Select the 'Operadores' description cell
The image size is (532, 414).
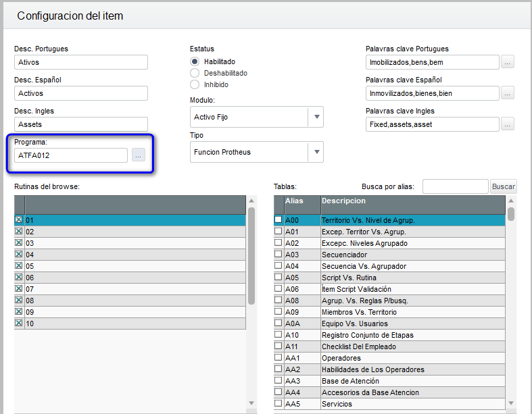coord(413,358)
